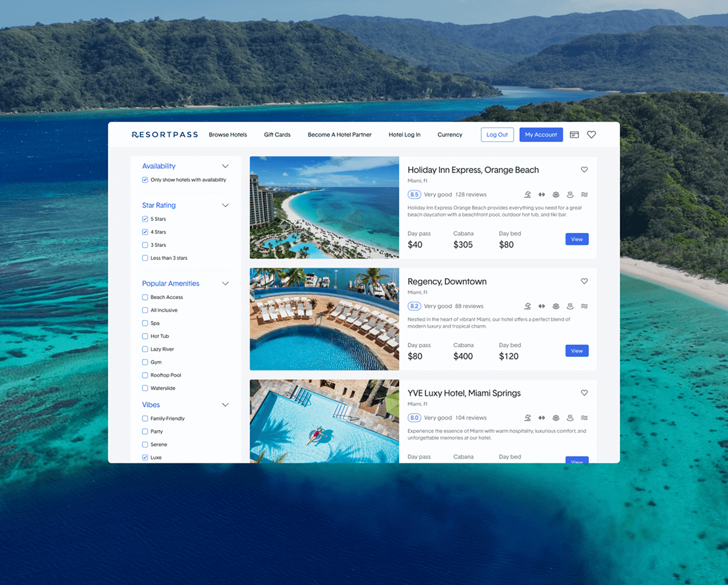The width and height of the screenshot is (728, 585).
Task: Uncheck the 5 Stars filter
Action: point(145,219)
